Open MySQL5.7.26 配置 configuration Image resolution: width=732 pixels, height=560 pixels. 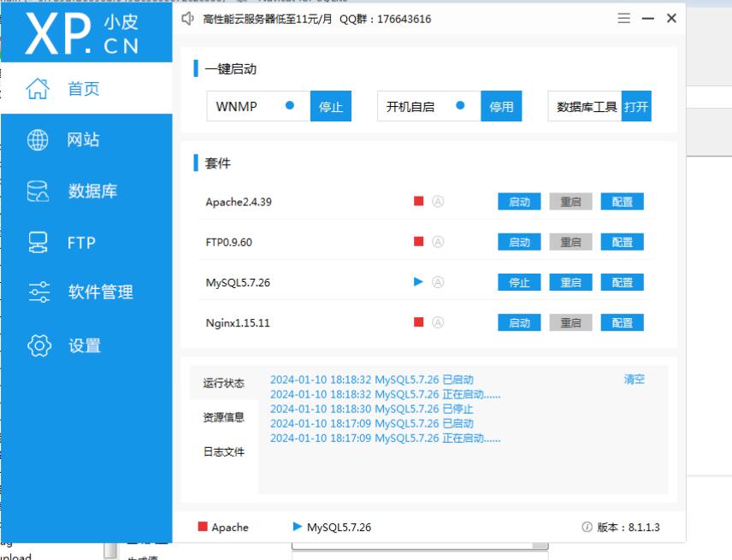tap(622, 282)
